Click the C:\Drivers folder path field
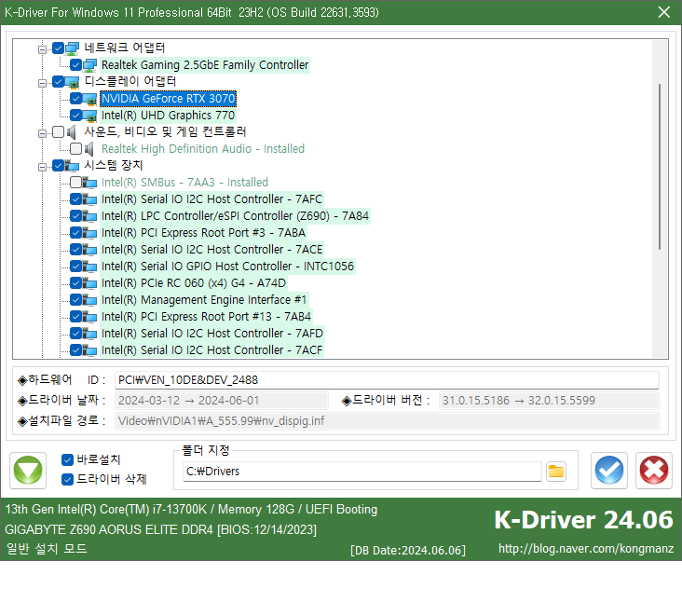682x616 pixels. pos(361,472)
